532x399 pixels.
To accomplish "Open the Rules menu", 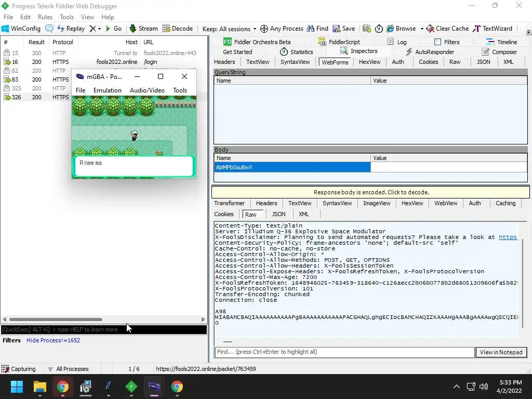I will 45,17.
